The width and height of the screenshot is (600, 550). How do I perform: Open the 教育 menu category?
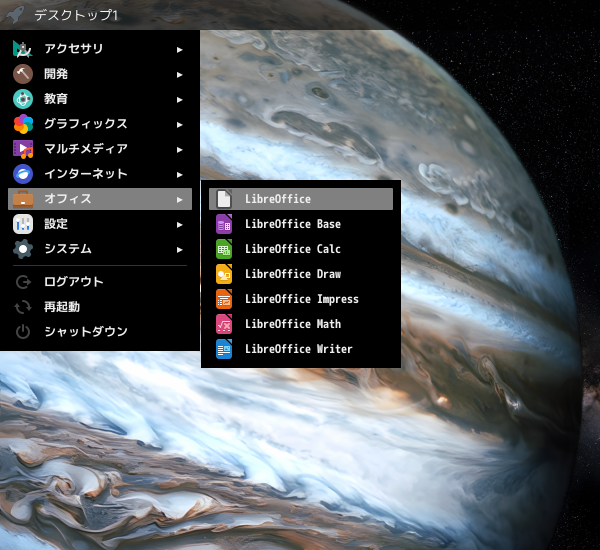coord(56,99)
